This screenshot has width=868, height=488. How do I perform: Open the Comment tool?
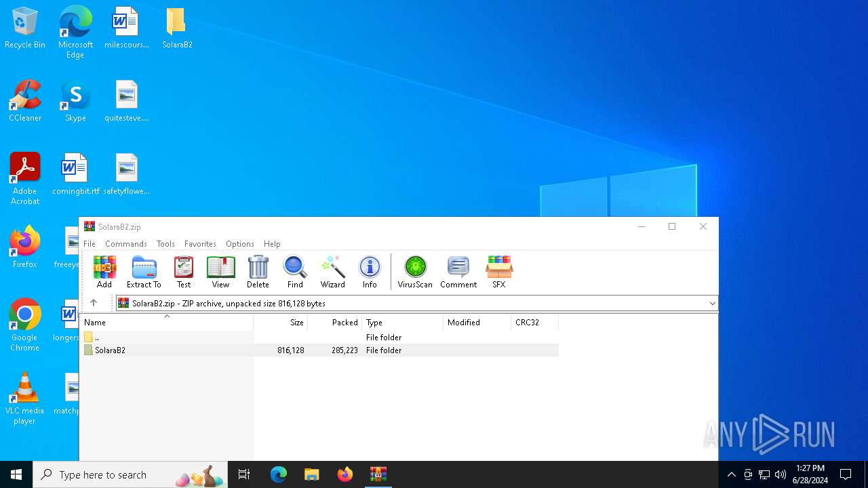coord(458,272)
